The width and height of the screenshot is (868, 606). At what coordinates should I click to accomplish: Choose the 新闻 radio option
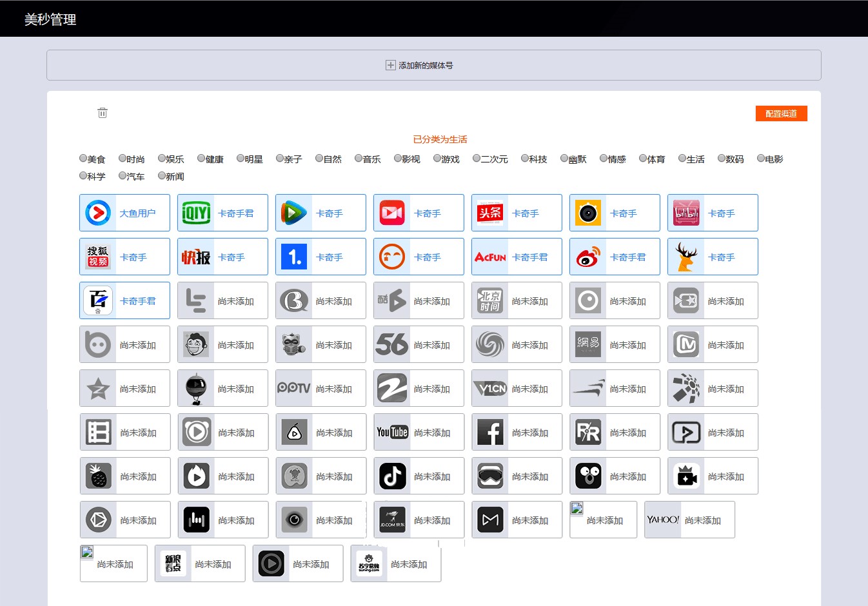[162, 175]
